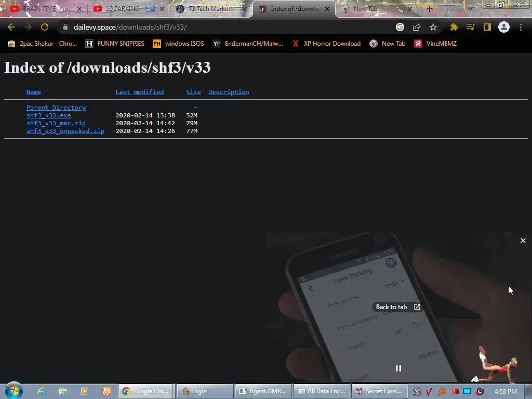Screen dimensions: 532x399
Task: Open the VineMEMZ bookmark
Action: (x=435, y=44)
